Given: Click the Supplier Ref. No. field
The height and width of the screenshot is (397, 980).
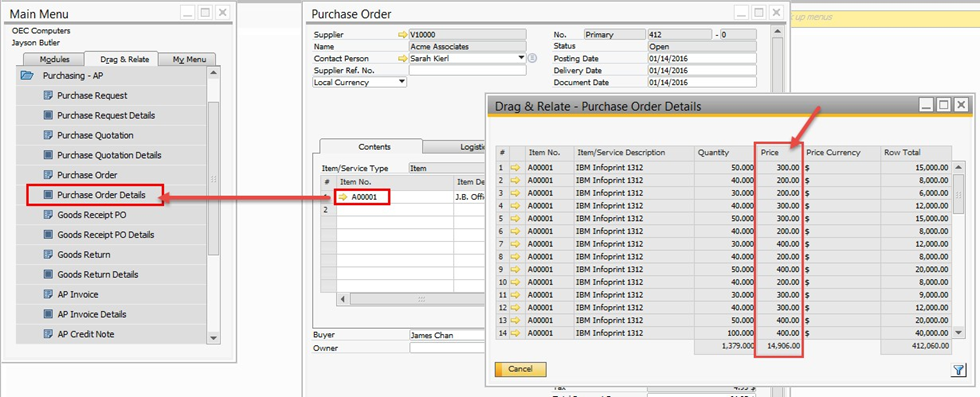Looking at the screenshot, I should pyautogui.click(x=468, y=71).
